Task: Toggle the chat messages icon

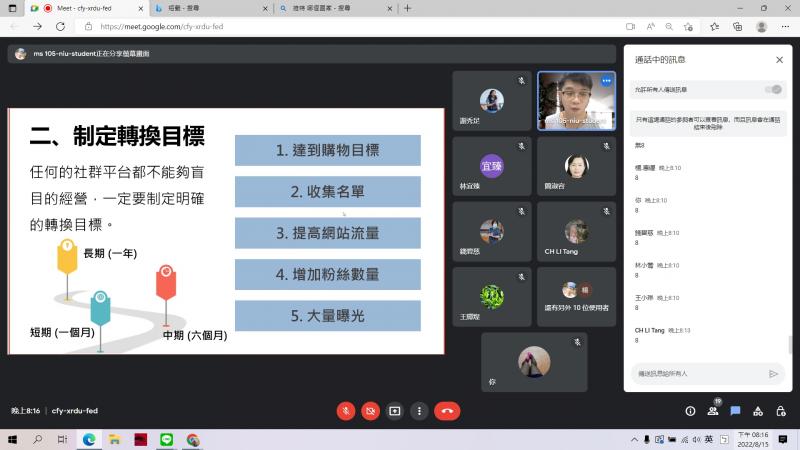Action: (x=735, y=411)
